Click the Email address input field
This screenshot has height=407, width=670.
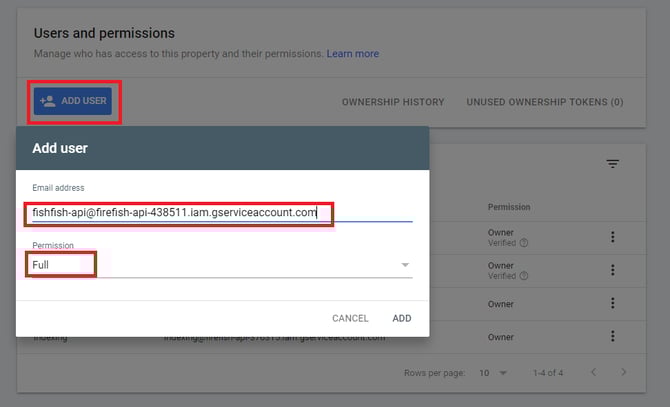pyautogui.click(x=220, y=212)
